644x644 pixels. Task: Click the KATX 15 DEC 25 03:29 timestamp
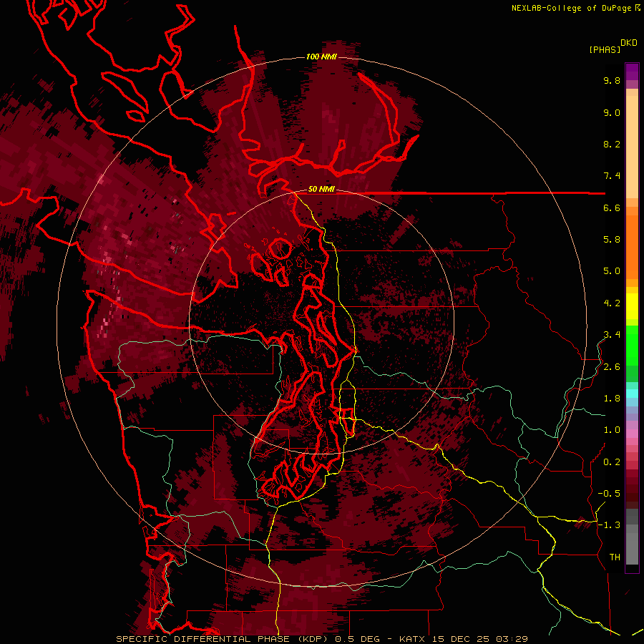pyautogui.click(x=463, y=639)
